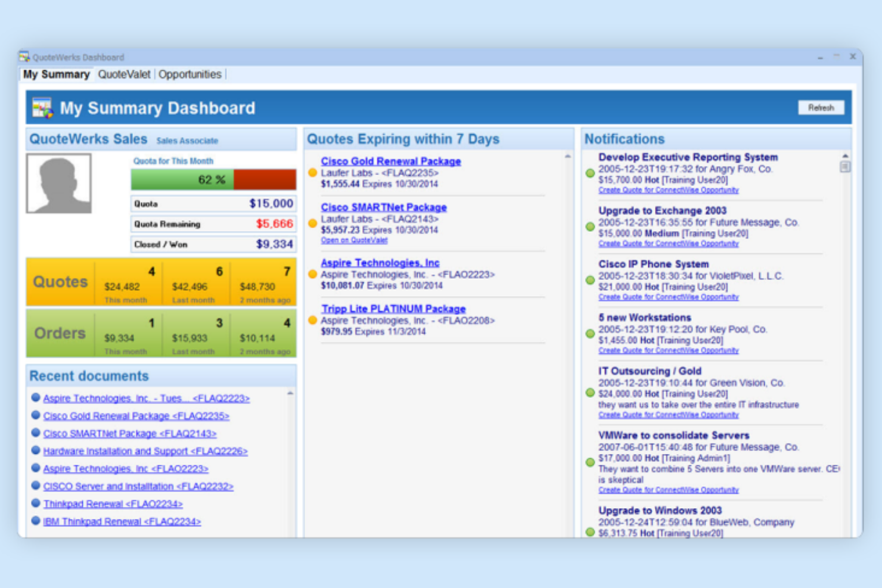Click the green dot beside Develop Executive Reporting System

point(590,173)
